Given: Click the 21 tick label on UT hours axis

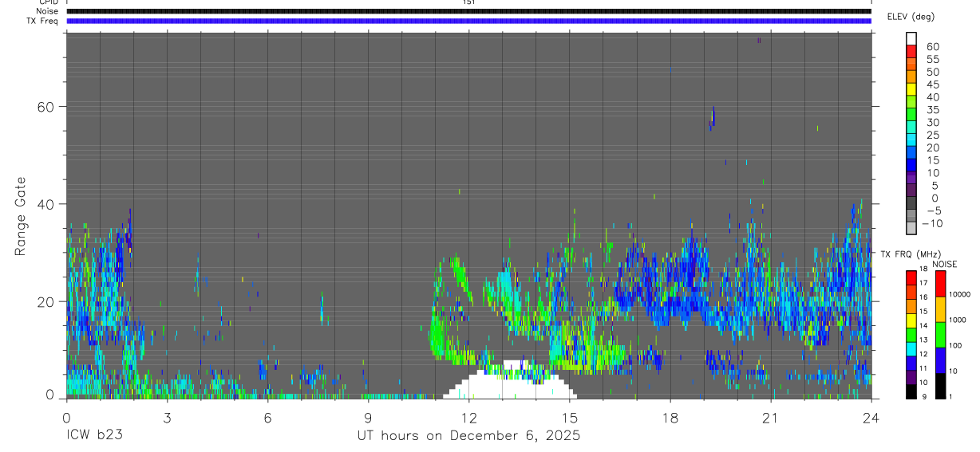Looking at the screenshot, I should pyautogui.click(x=770, y=417).
